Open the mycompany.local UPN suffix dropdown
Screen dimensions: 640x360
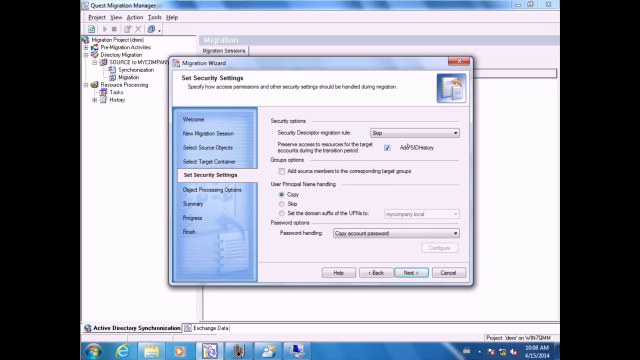pos(422,214)
